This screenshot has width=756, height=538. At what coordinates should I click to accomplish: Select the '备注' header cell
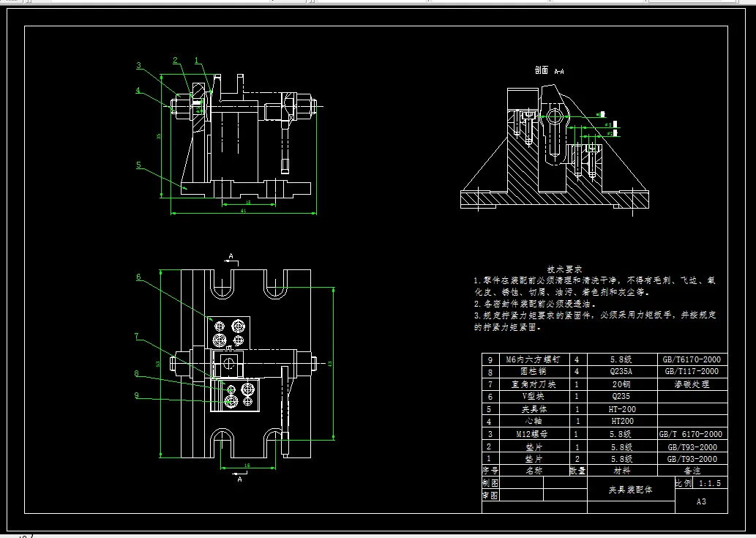coord(692,471)
